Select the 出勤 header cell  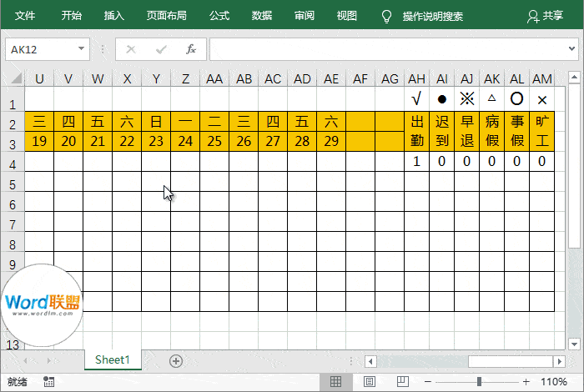click(x=417, y=131)
